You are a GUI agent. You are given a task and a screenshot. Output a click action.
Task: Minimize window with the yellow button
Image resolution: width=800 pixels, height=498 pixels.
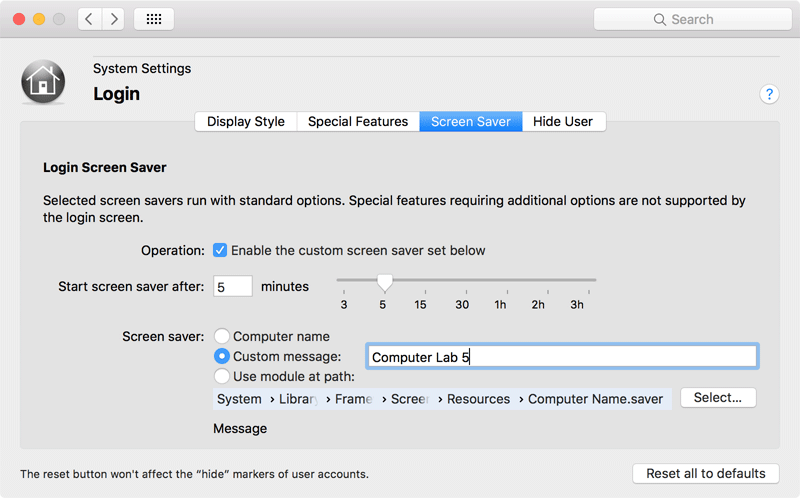pos(39,19)
